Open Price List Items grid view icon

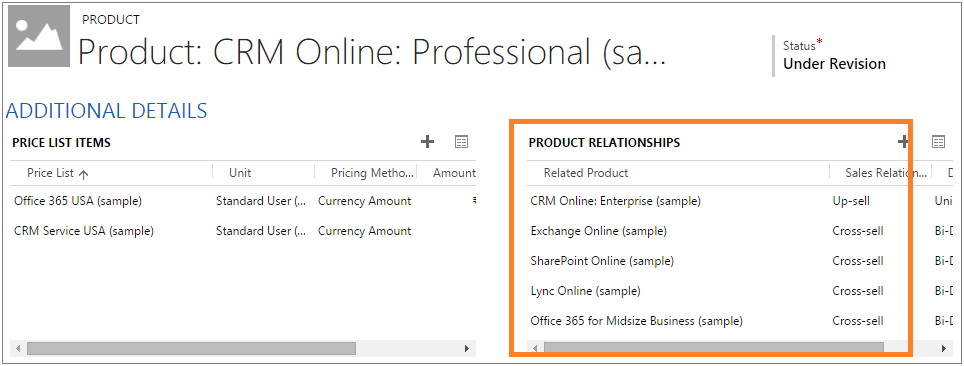tap(461, 142)
